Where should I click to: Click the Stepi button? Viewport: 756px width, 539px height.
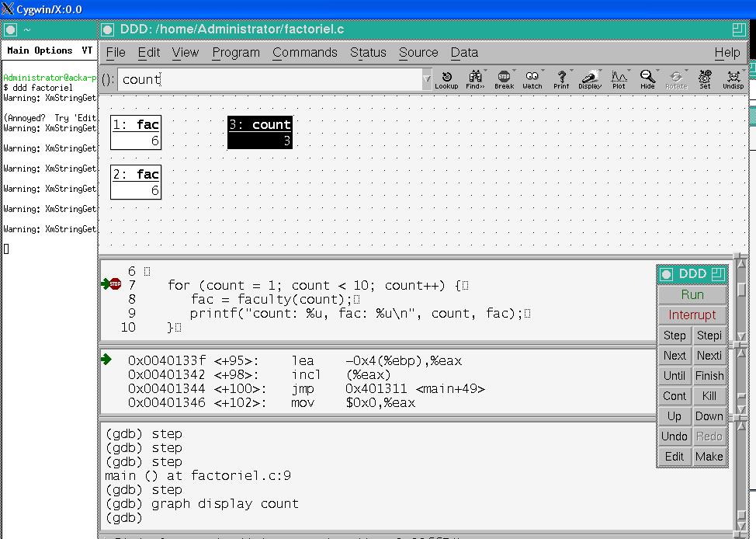pos(709,335)
